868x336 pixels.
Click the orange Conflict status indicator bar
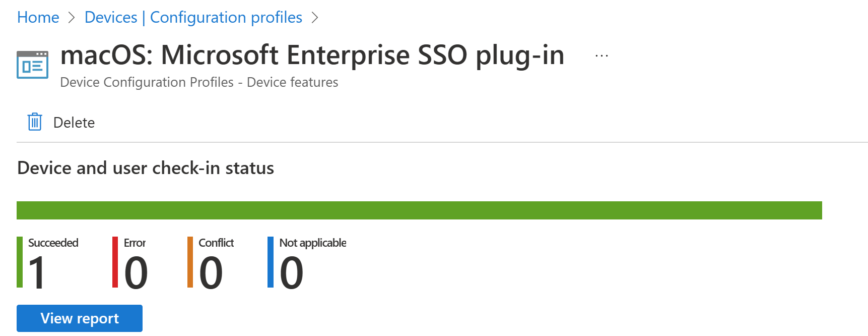(190, 262)
